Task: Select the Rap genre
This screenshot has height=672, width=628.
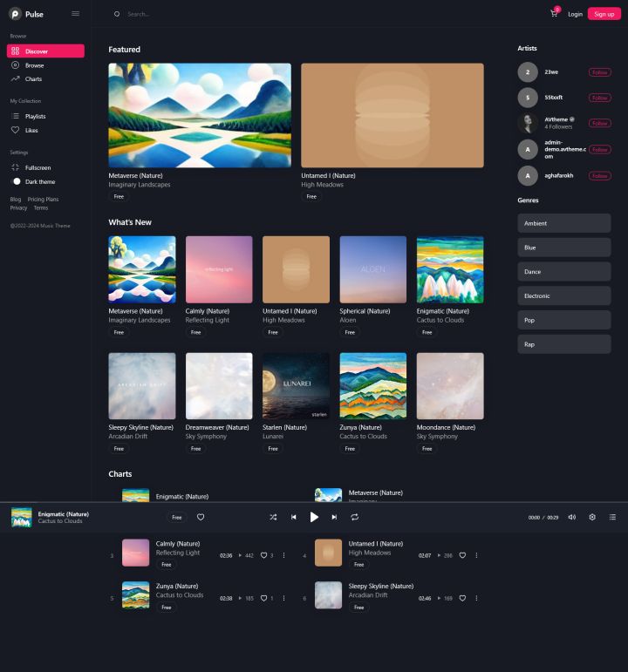Action: (564, 344)
